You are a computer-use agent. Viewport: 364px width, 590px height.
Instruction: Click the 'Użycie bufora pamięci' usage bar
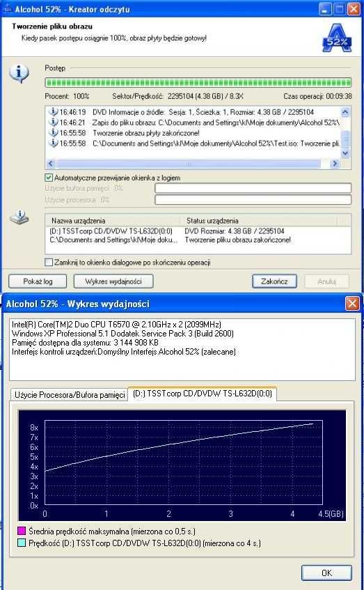(253, 188)
